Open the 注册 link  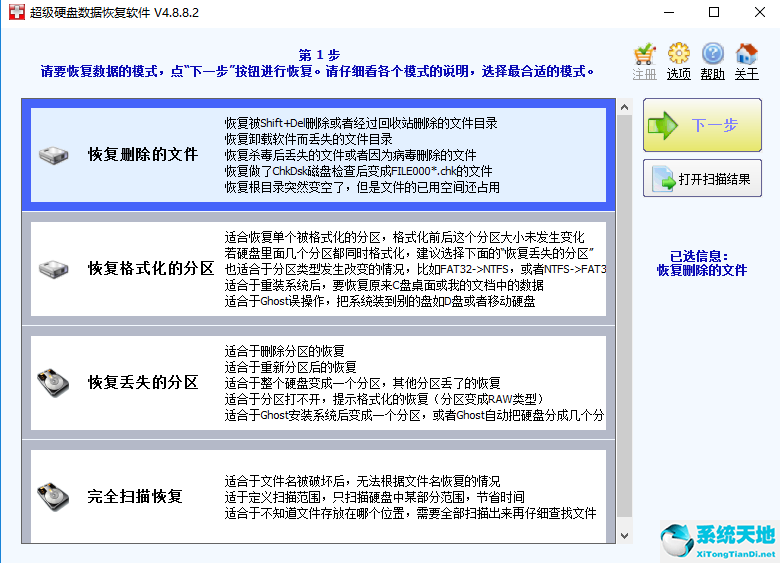click(x=645, y=74)
